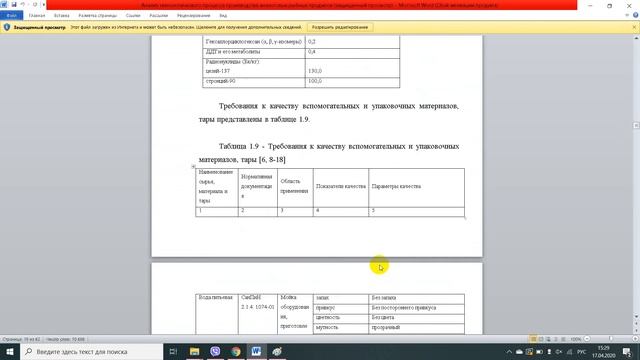640x360 pixels.
Task: Open the Рассылки ribbon tab
Action: click(x=158, y=16)
